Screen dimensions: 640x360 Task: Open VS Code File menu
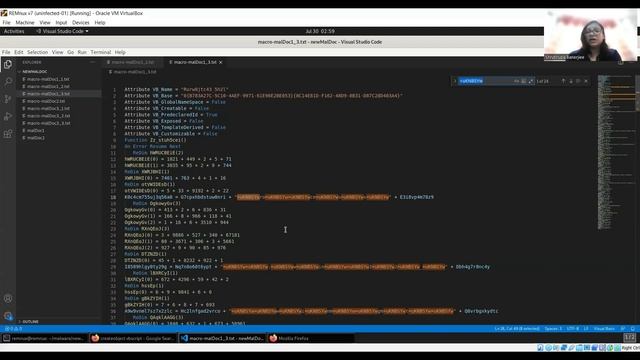click(6, 52)
